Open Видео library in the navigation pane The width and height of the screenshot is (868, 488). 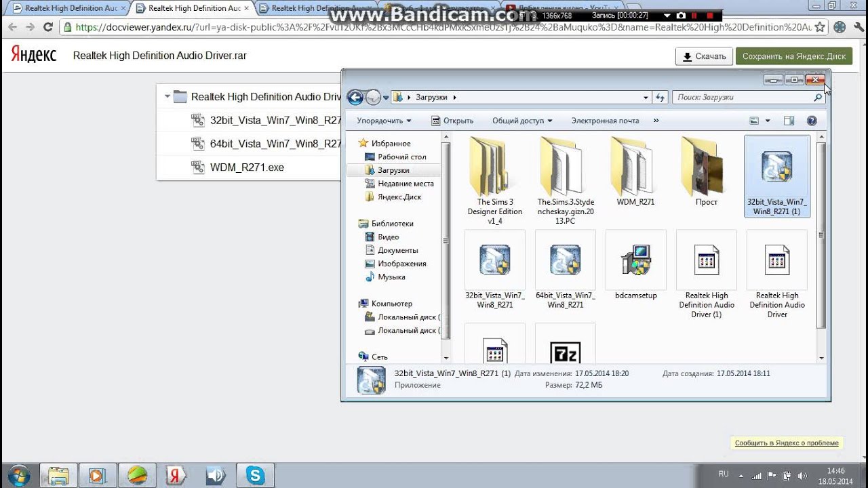click(x=382, y=237)
